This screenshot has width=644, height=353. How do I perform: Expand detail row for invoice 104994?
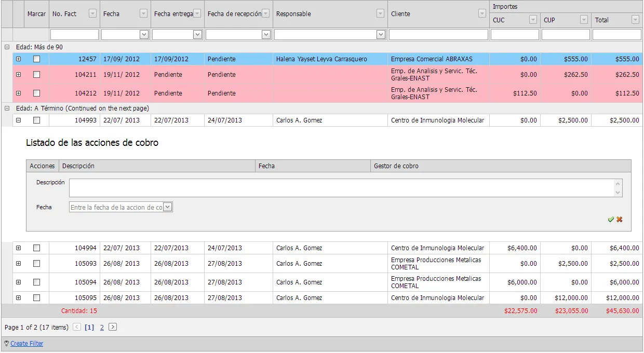click(x=19, y=248)
